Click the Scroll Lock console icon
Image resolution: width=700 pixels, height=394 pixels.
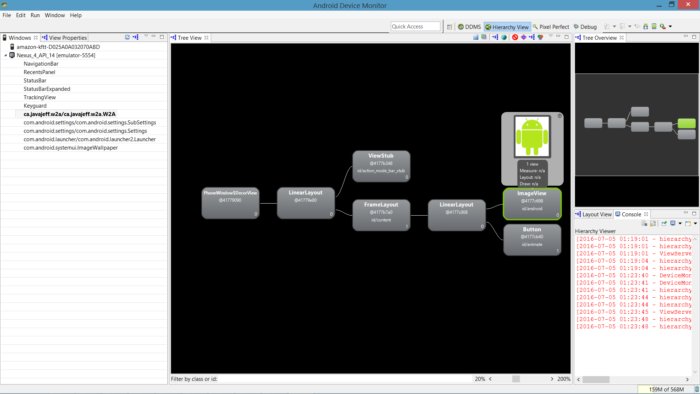[653, 223]
